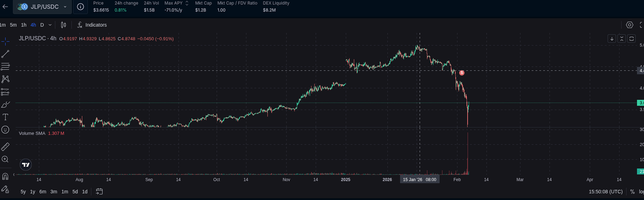Click the collapse pane icon
Screen dimensions: 644x200
621,38
